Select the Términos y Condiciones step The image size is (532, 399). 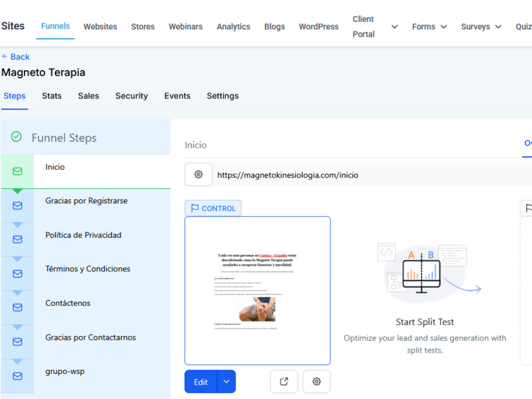(x=86, y=273)
